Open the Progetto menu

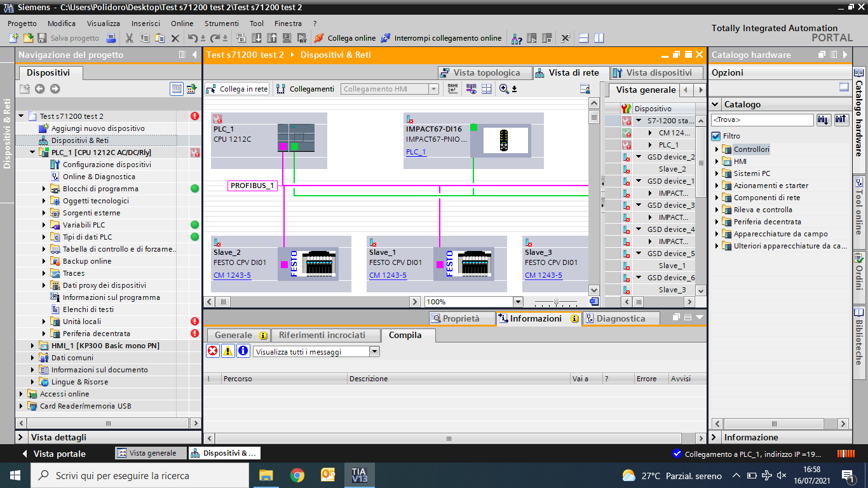click(x=22, y=24)
